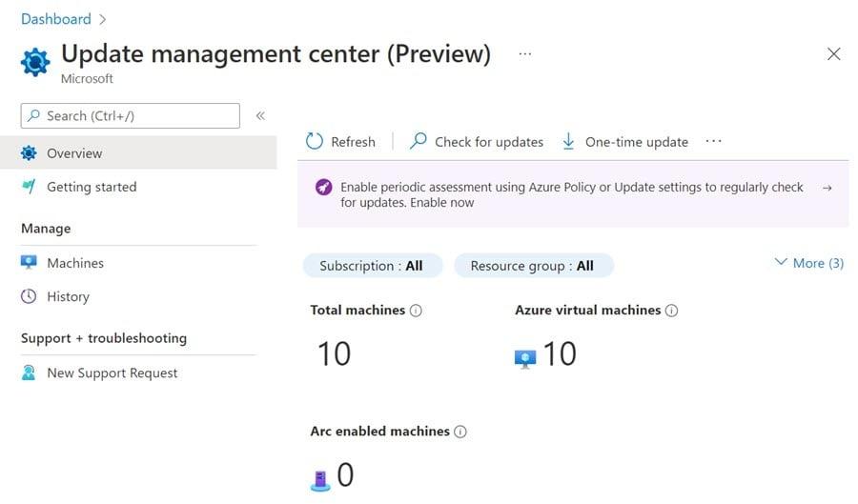
Task: Close the Update management center blade
Action: click(x=833, y=53)
